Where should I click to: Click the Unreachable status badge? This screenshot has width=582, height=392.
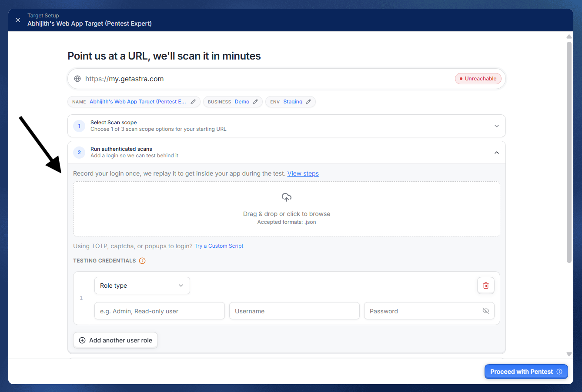tap(478, 79)
